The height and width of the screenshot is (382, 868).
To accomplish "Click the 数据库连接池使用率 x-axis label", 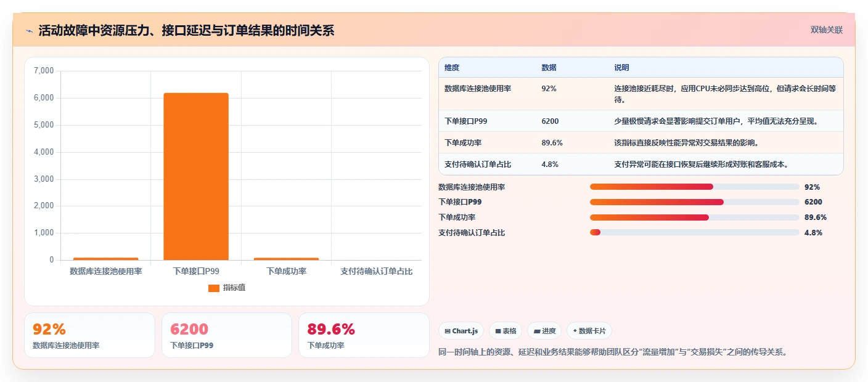I will (x=106, y=271).
